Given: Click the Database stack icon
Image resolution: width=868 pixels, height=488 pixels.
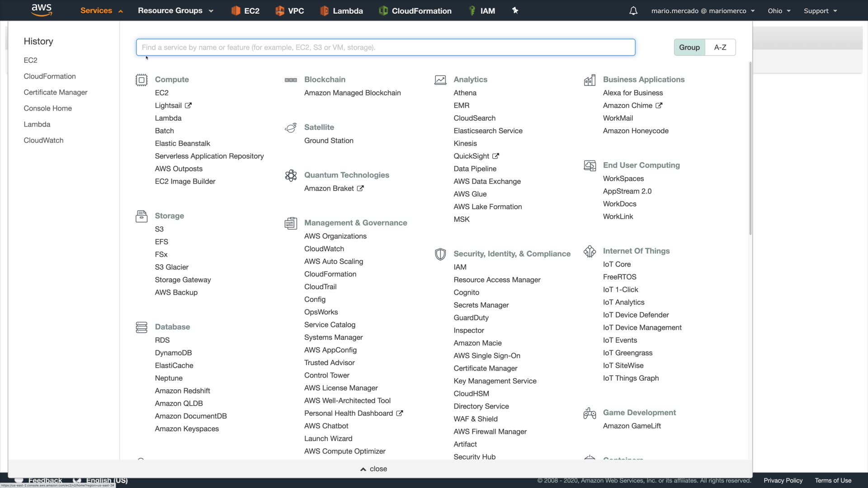Looking at the screenshot, I should [x=142, y=327].
